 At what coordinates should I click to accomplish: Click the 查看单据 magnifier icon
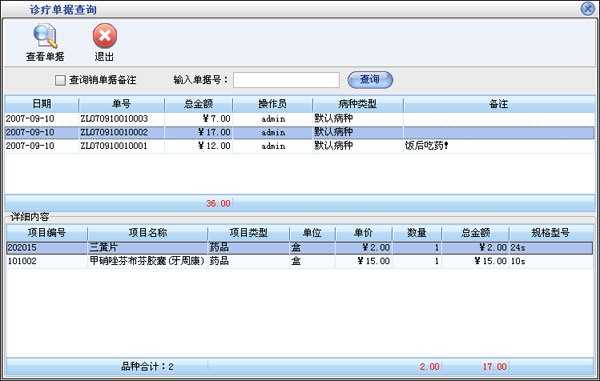pyautogui.click(x=45, y=36)
